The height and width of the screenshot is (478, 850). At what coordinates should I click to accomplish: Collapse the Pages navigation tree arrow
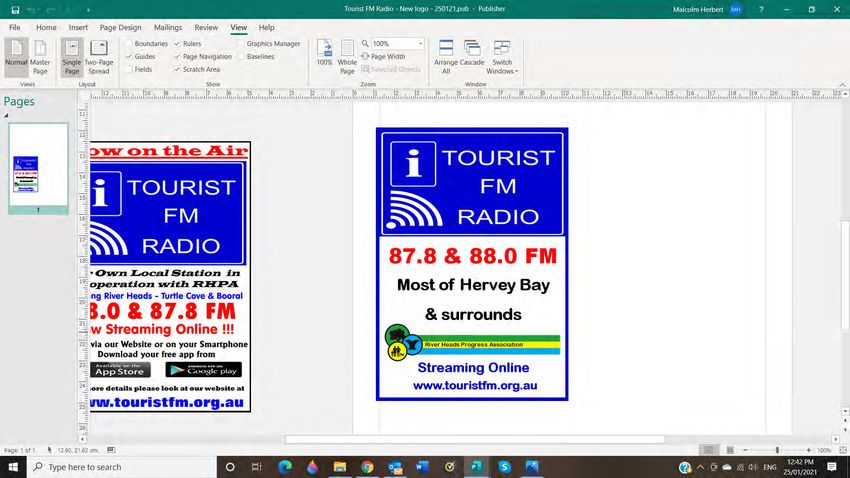tap(7, 115)
